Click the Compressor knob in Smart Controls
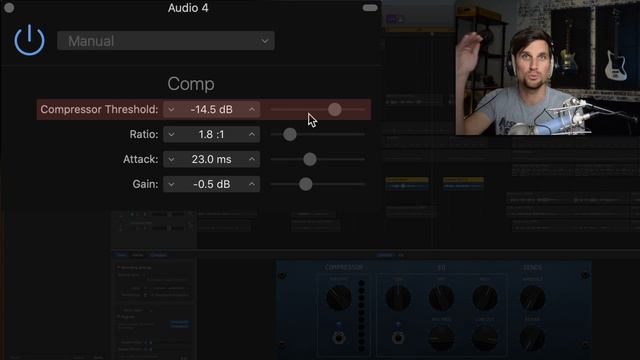 [x=339, y=298]
